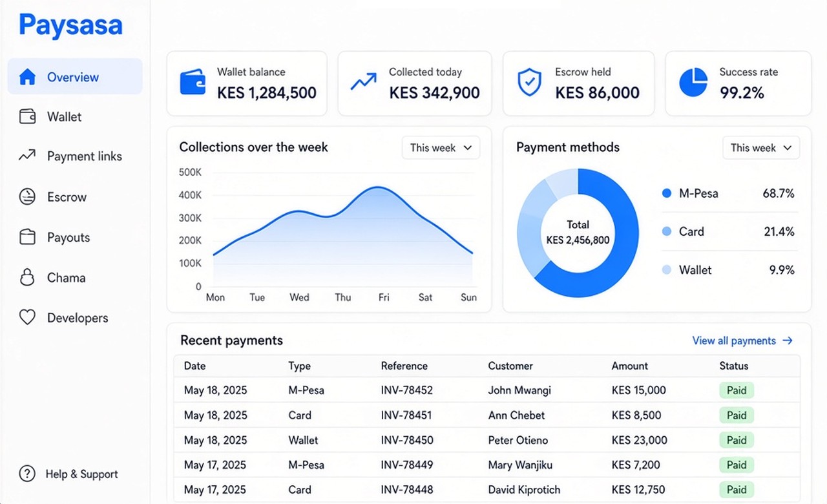This screenshot has height=504, width=827.
Task: Click customer Mary Wanjiku
Action: pyautogui.click(x=520, y=465)
